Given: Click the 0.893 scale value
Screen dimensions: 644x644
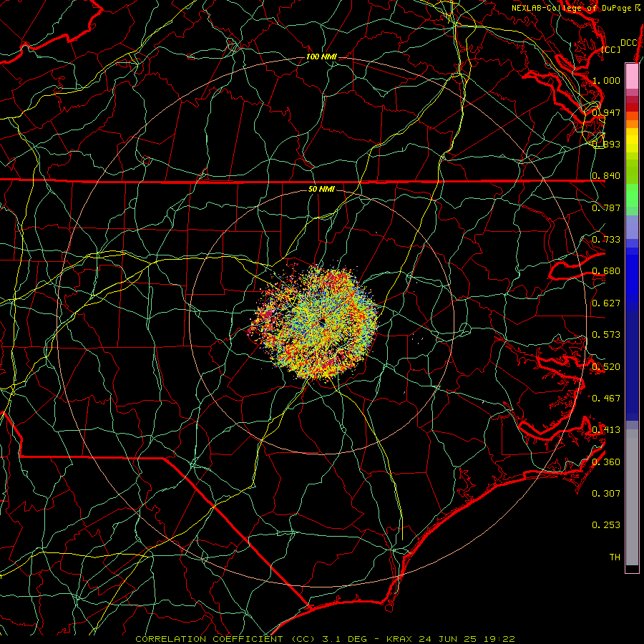Looking at the screenshot, I should (606, 144).
